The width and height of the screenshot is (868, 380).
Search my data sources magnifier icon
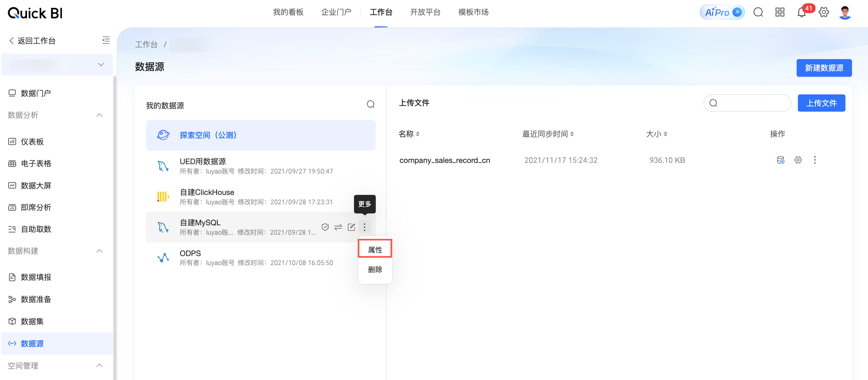coord(371,104)
